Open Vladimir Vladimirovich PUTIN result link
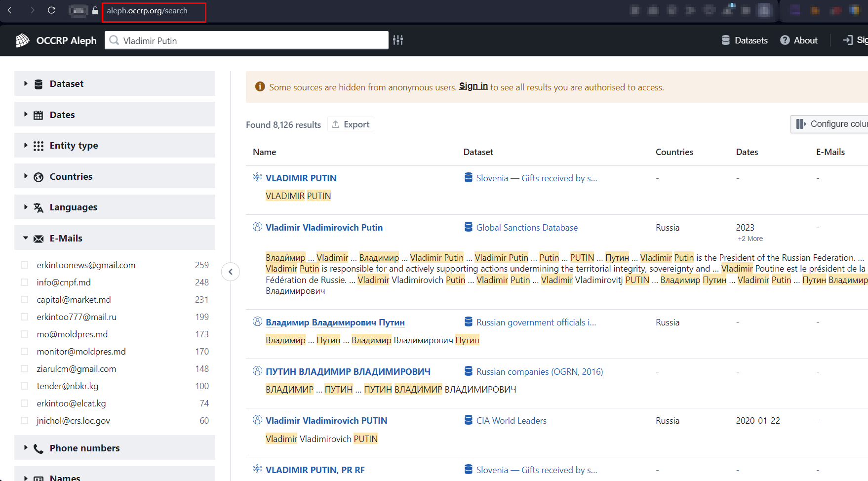This screenshot has height=481, width=868. (326, 421)
